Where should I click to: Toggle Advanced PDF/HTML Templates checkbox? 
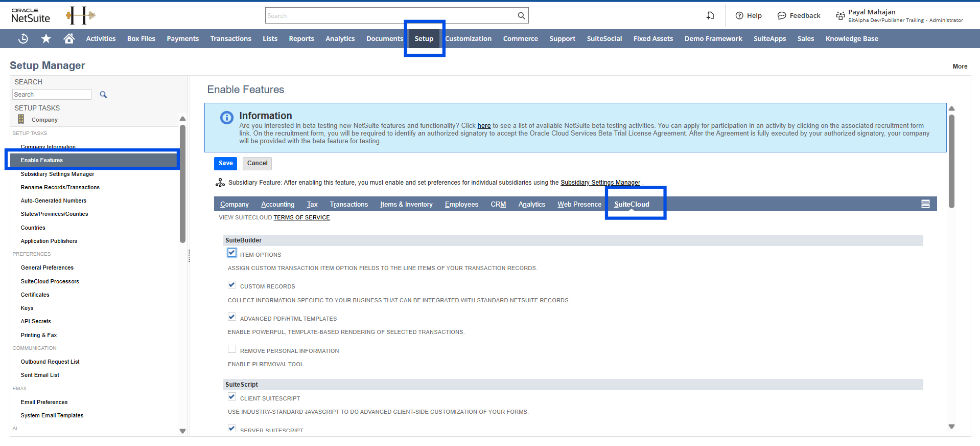(232, 317)
